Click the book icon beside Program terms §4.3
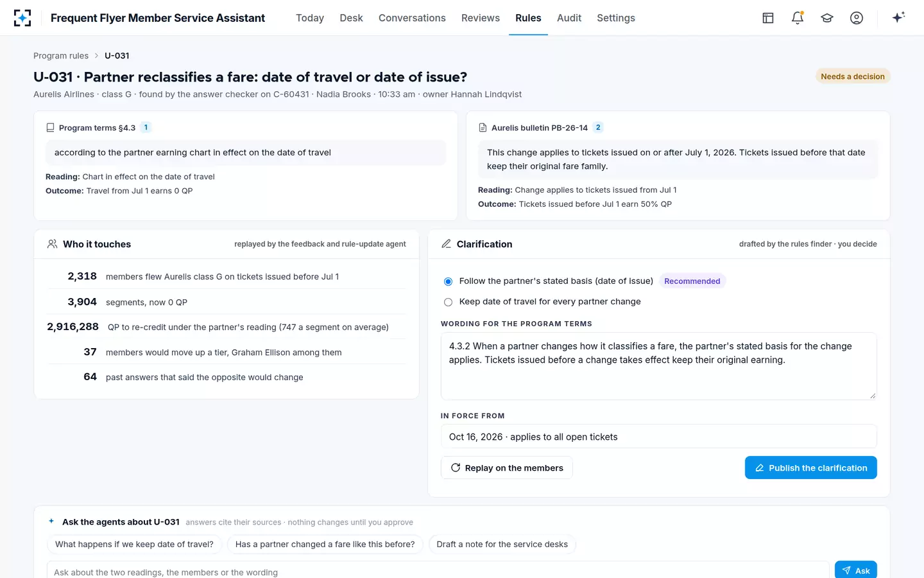This screenshot has height=578, width=924. pos(50,128)
